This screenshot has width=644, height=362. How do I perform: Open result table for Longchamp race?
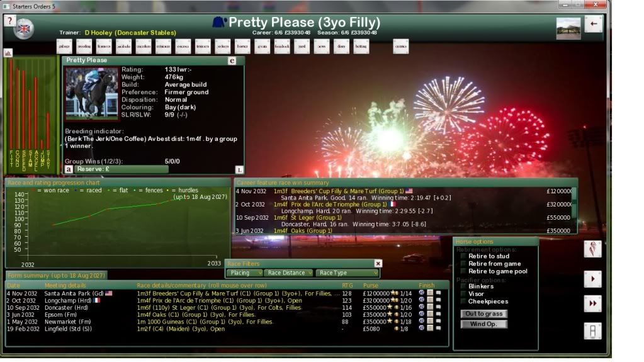tap(430, 300)
